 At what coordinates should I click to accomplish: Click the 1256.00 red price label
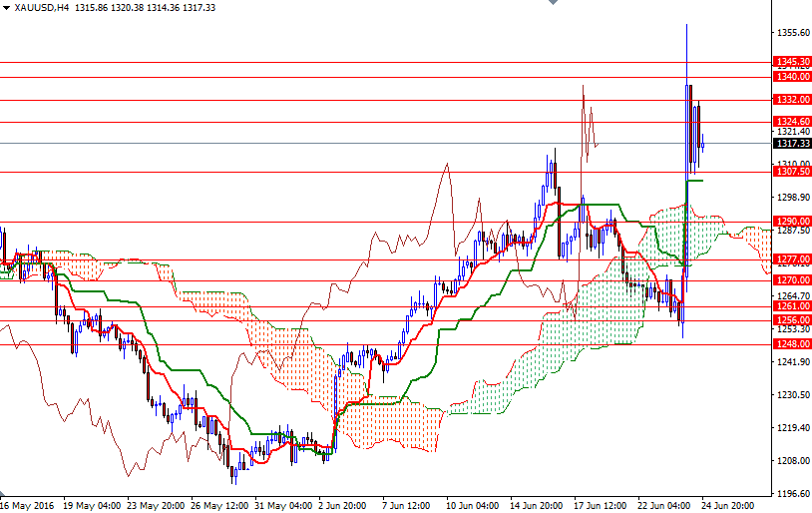point(791,320)
